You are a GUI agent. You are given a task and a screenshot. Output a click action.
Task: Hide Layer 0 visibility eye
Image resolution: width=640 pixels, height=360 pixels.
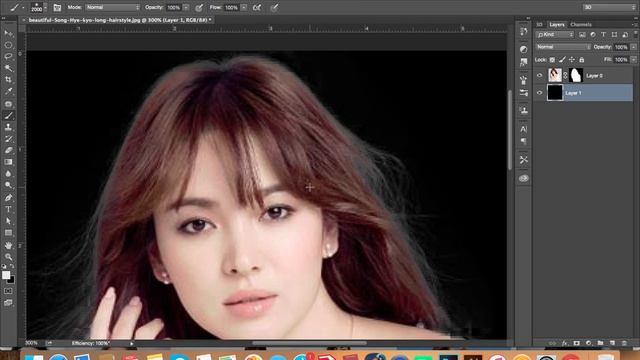(540, 76)
